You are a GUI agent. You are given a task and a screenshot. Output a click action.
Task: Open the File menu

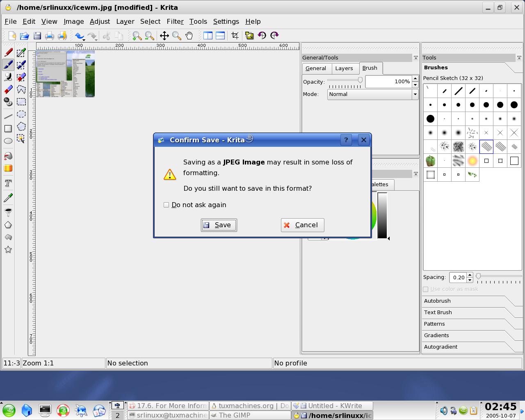click(11, 21)
